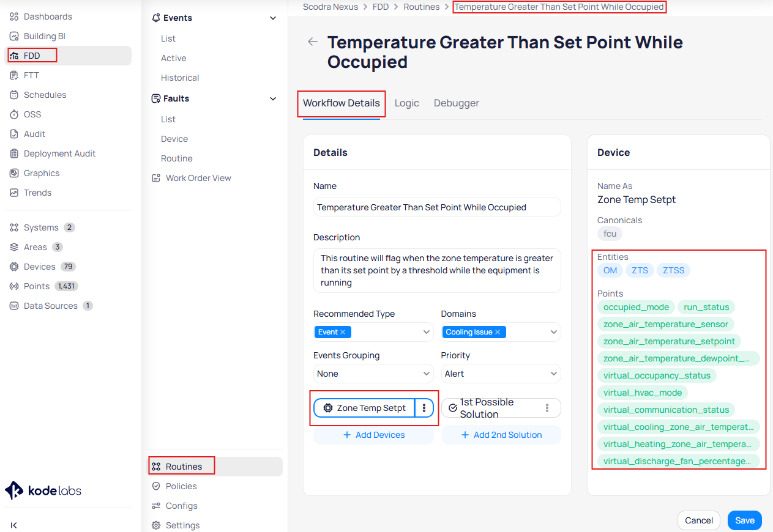Remove the Cooling Issue domain tag
This screenshot has width=773, height=532.
[498, 332]
